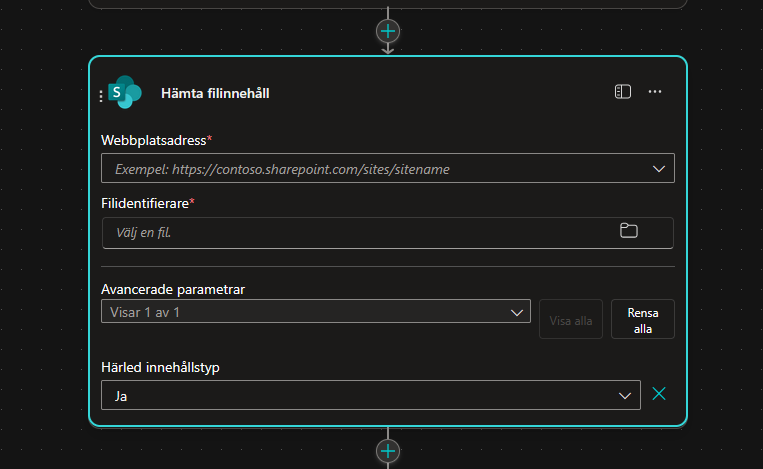Click the Webbplatsadress label
The image size is (763, 469).
(x=154, y=140)
